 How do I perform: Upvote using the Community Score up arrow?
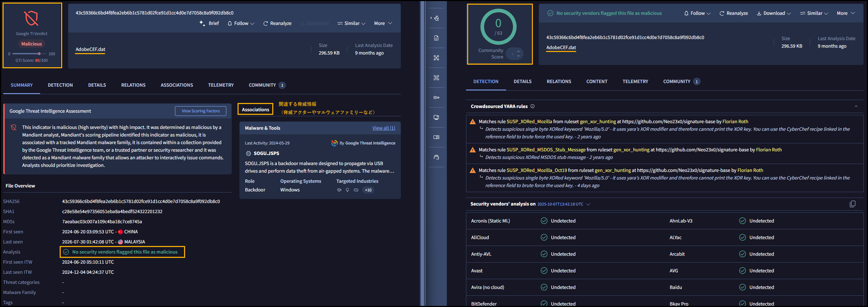pos(518,51)
